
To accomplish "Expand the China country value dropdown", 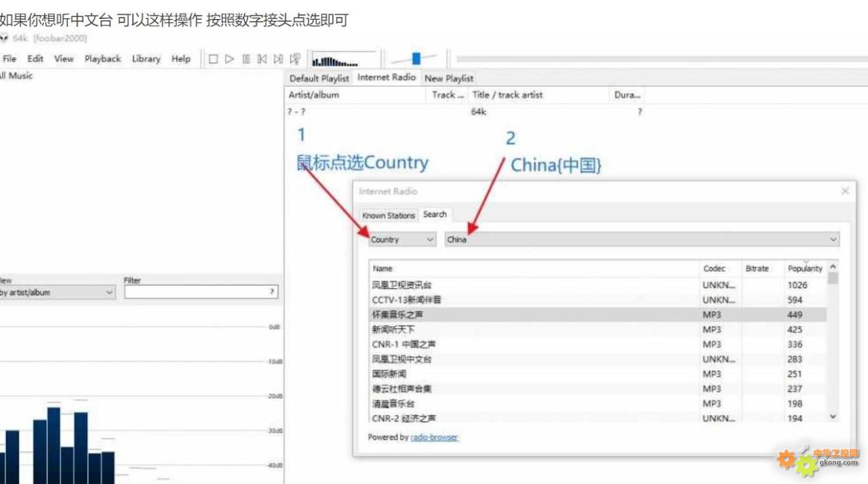I will (x=833, y=239).
